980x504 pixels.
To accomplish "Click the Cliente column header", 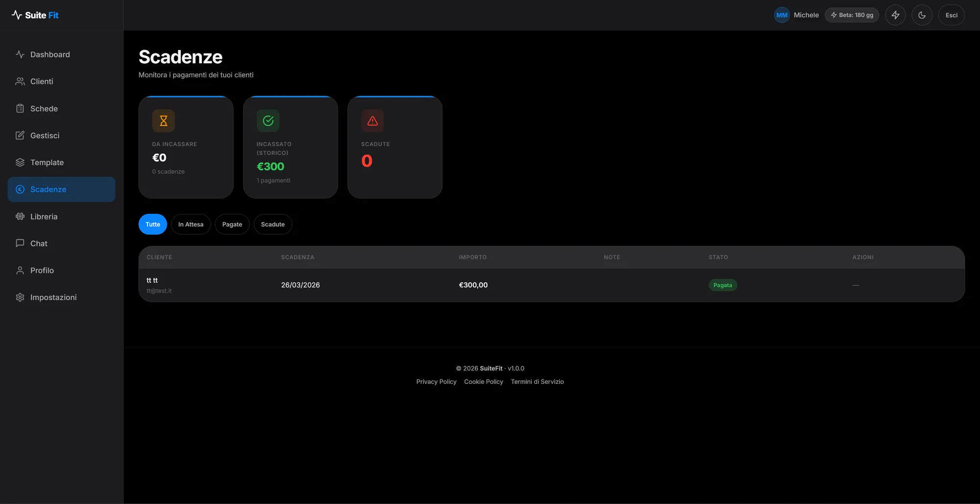I will pos(159,257).
